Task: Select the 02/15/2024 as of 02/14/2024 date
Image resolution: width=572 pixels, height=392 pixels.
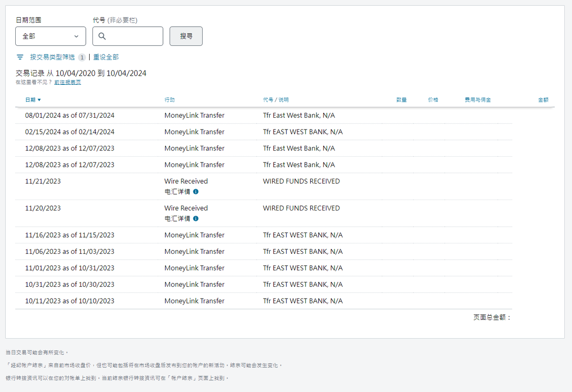Action: (x=70, y=132)
